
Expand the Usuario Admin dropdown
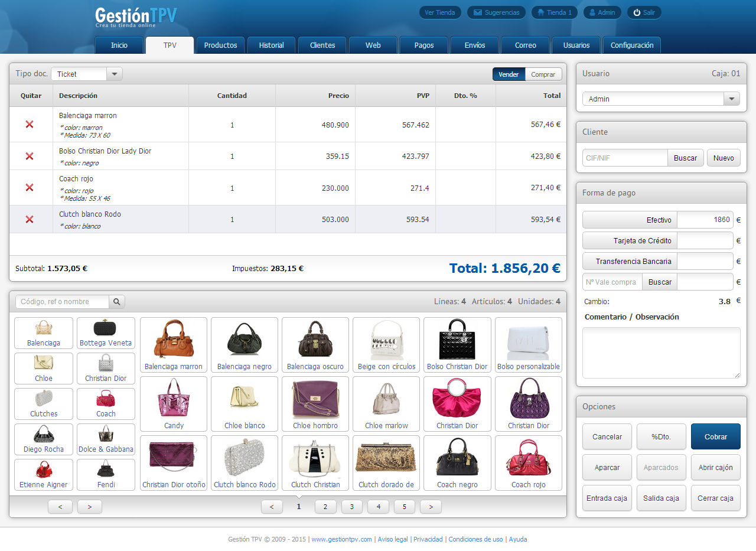click(661, 99)
